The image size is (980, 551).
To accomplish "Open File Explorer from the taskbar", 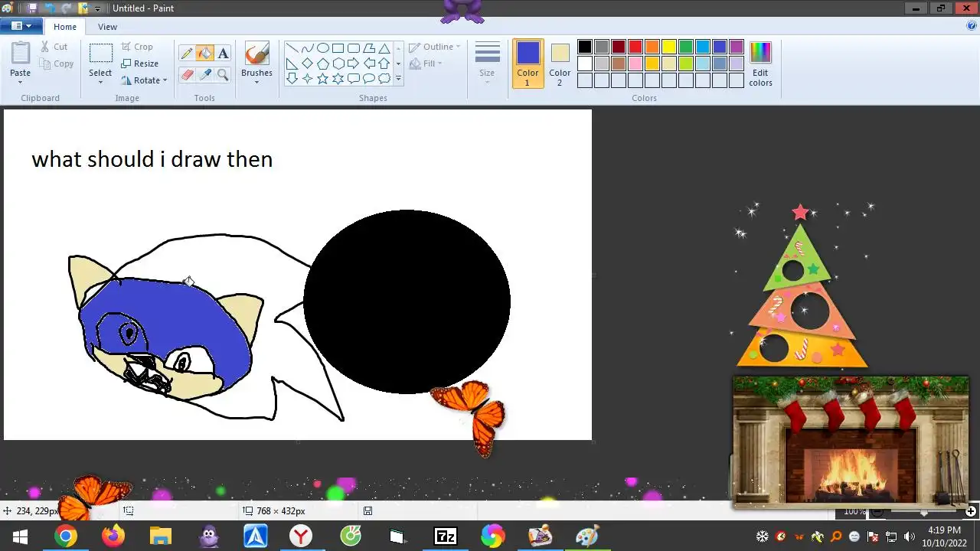I will click(x=161, y=536).
